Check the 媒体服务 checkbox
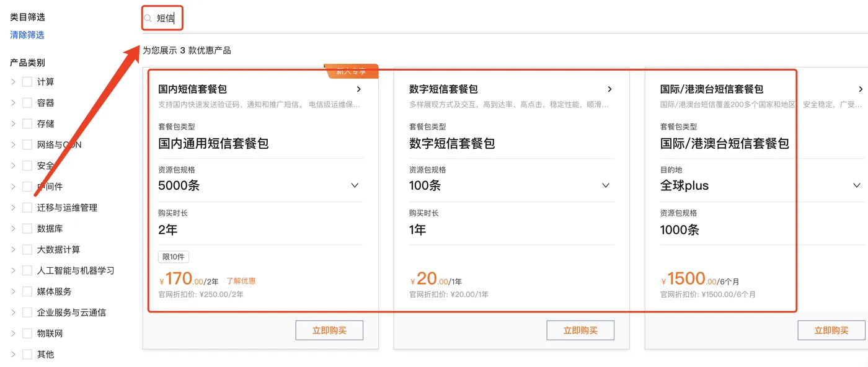The width and height of the screenshot is (868, 367). 27,291
